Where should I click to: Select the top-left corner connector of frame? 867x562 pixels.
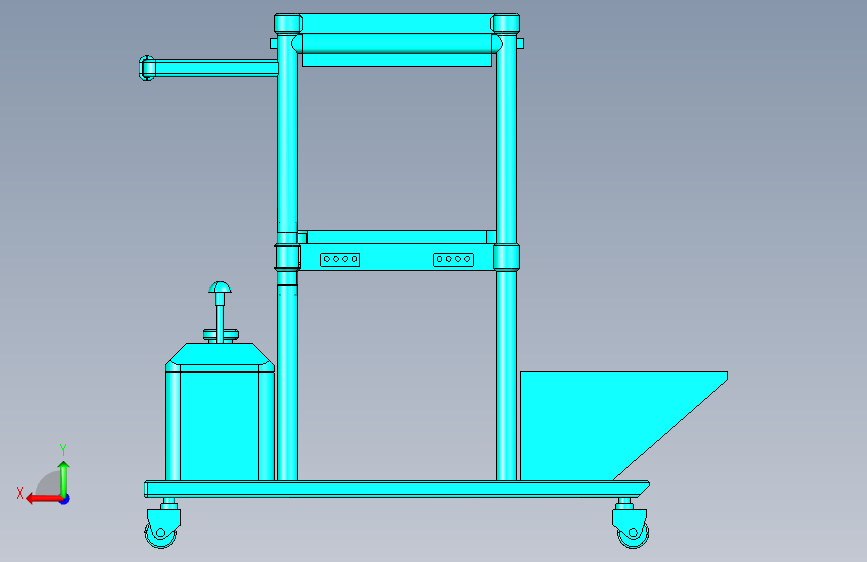(x=288, y=24)
